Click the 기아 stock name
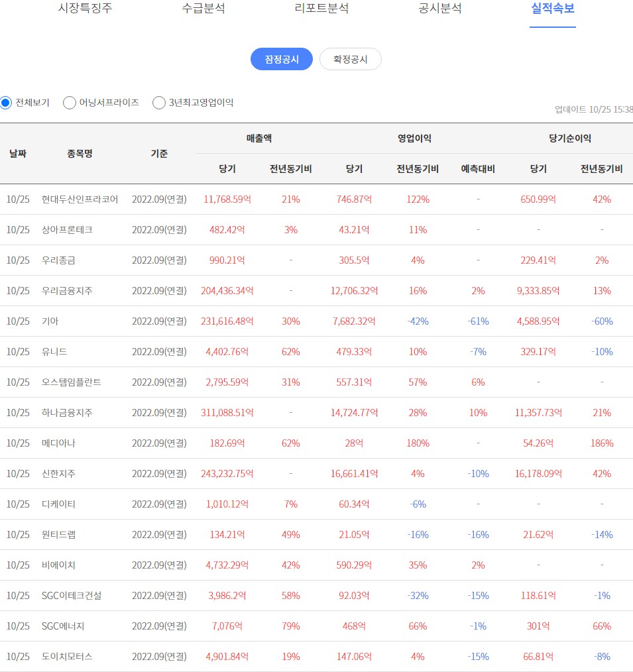 tap(50, 321)
